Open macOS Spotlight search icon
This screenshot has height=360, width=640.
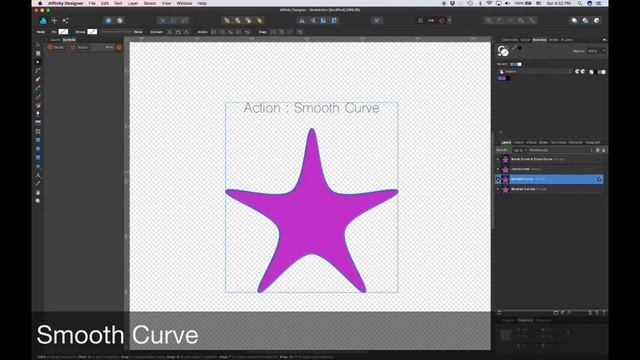pos(580,3)
